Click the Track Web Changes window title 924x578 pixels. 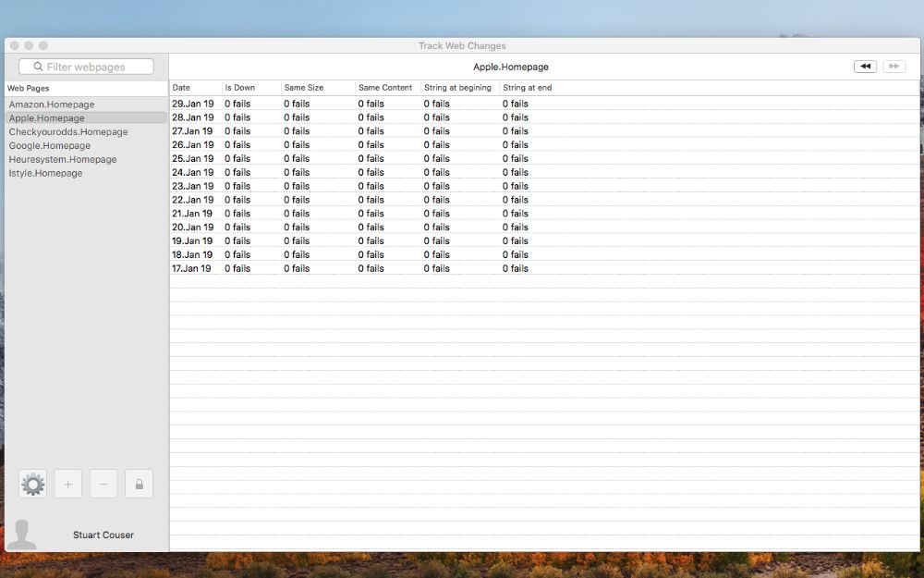click(x=462, y=45)
